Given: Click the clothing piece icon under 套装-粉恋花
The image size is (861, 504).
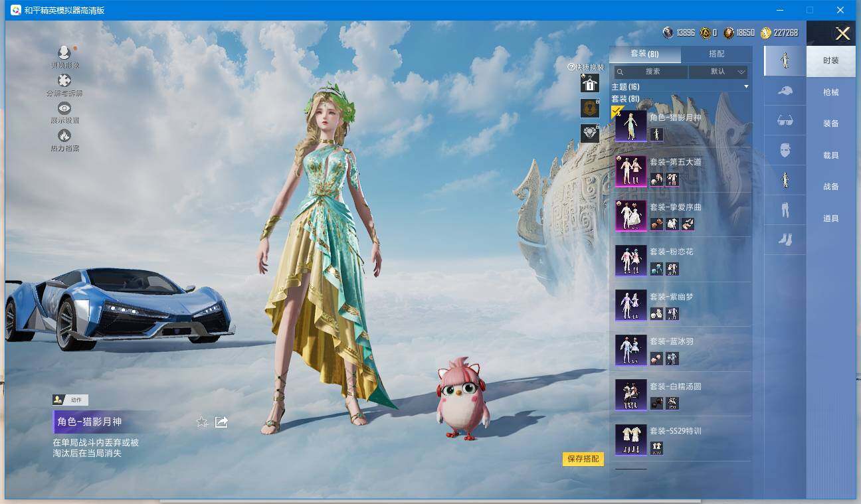Looking at the screenshot, I should pyautogui.click(x=672, y=269).
